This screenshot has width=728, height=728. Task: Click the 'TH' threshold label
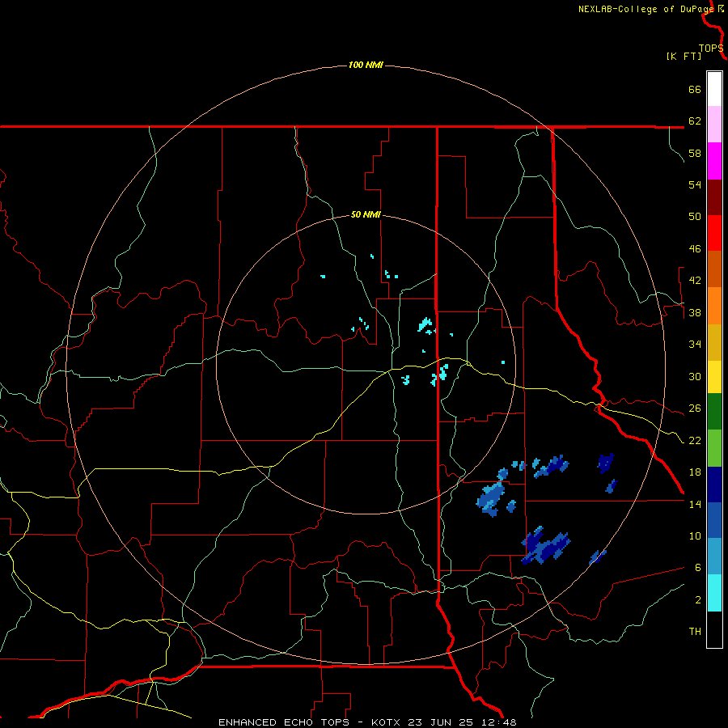pyautogui.click(x=695, y=632)
